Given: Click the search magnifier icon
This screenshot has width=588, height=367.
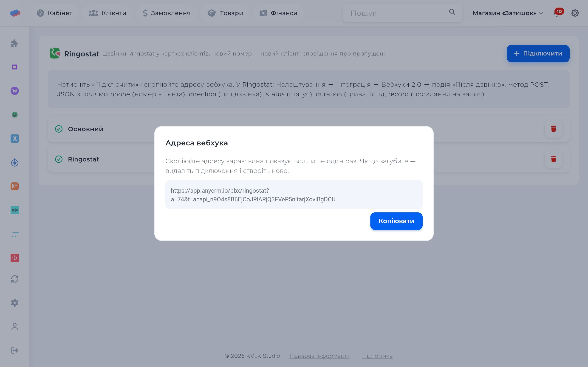Looking at the screenshot, I should coord(452,12).
